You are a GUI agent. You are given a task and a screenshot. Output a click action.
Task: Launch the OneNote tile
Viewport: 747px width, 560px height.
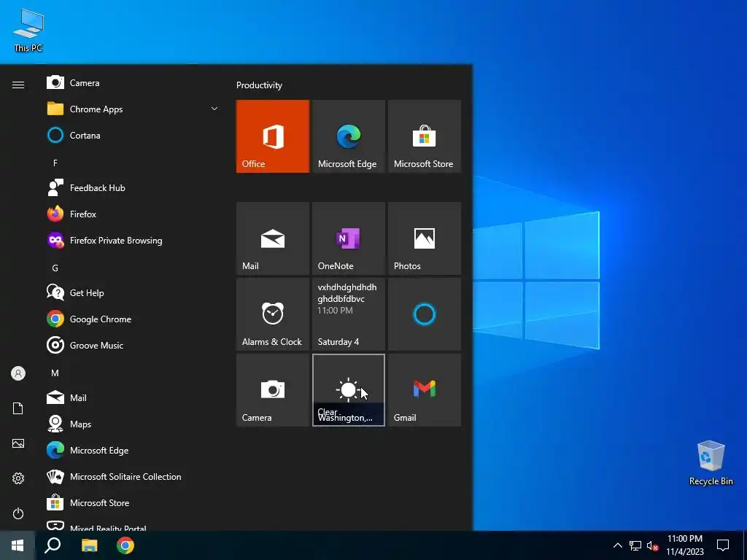click(x=348, y=238)
